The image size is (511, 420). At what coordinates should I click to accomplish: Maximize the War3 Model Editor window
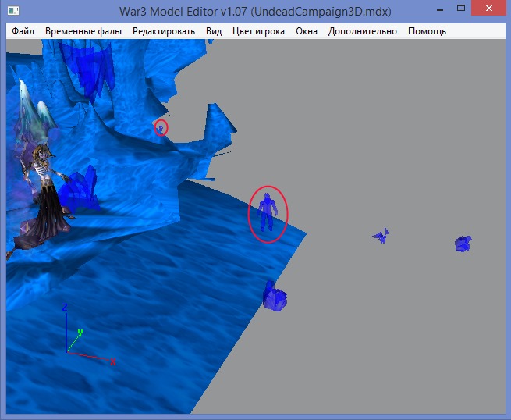pyautogui.click(x=461, y=9)
